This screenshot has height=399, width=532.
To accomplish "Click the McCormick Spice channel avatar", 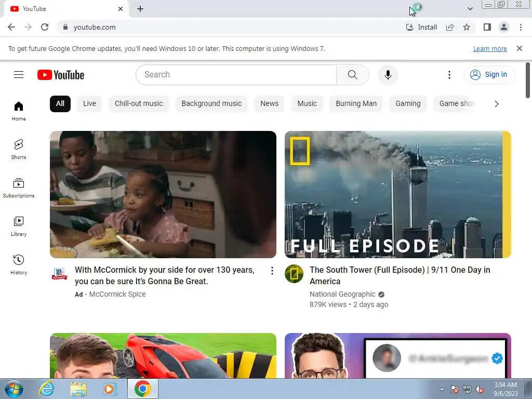I will (59, 274).
